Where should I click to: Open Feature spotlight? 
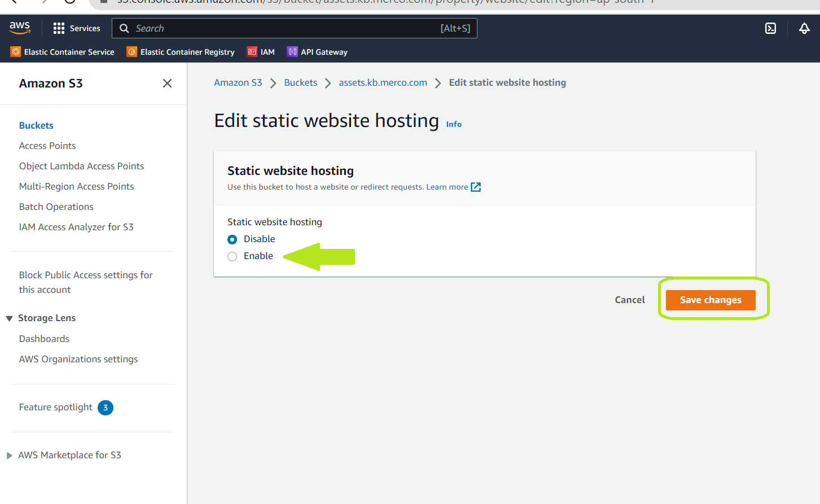tap(55, 407)
